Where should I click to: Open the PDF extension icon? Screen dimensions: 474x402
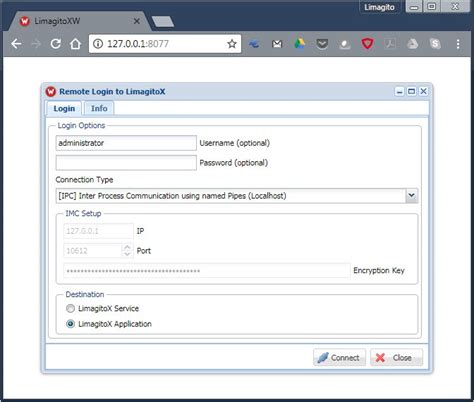390,44
